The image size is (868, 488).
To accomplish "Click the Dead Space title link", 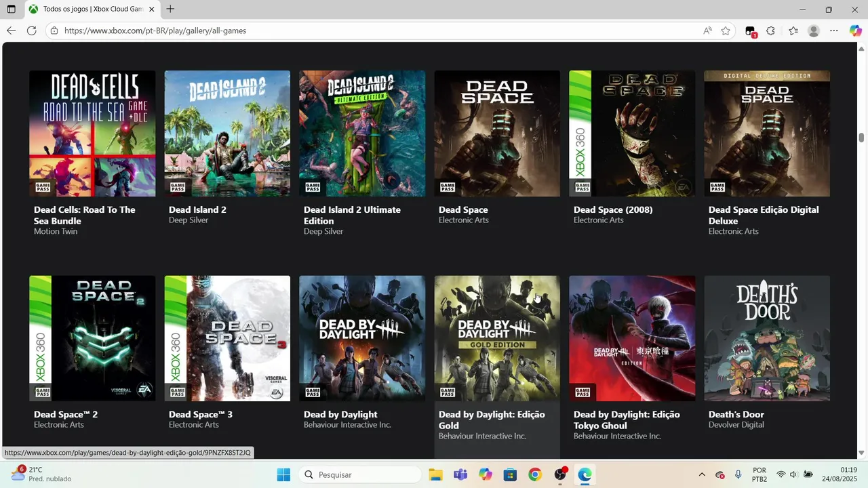I will point(463,210).
